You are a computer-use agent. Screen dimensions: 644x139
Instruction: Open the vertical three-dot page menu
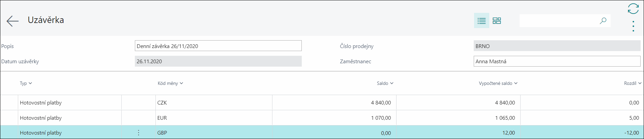click(633, 26)
